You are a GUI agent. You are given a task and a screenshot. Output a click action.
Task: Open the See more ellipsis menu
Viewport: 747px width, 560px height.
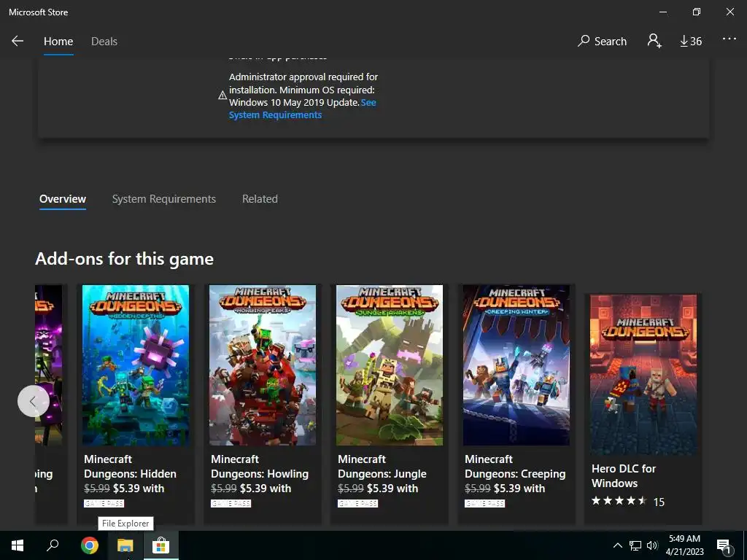pos(729,39)
